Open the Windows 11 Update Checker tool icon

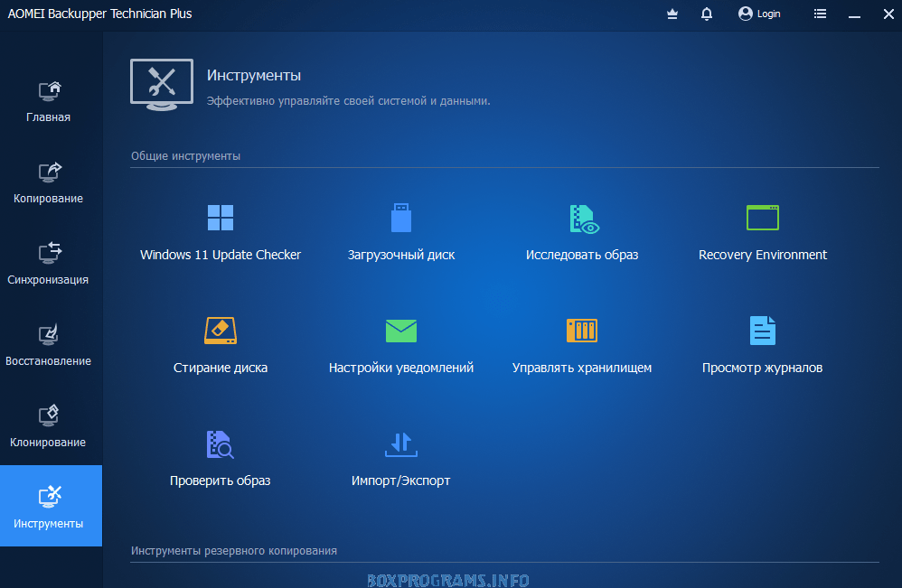click(221, 218)
